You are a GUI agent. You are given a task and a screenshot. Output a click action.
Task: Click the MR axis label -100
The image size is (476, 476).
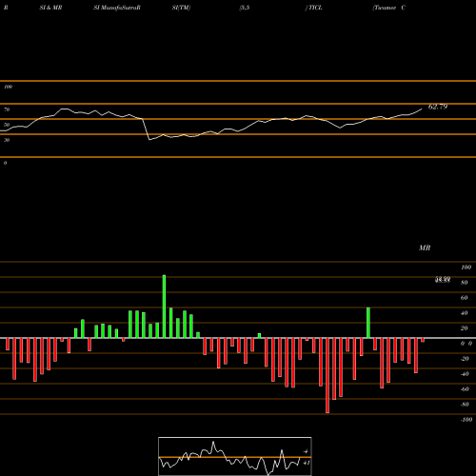click(x=466, y=420)
